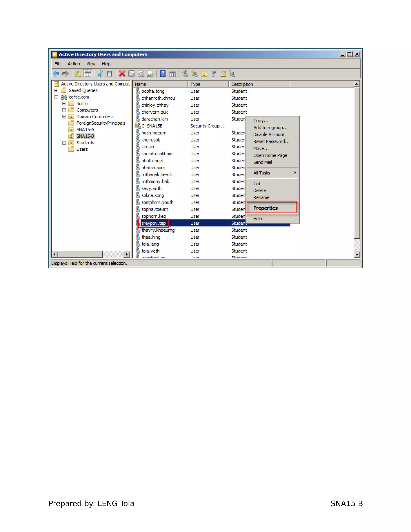The image size is (411, 532).
Task: Select the G_SNA15B security group
Action: pyautogui.click(x=152, y=126)
